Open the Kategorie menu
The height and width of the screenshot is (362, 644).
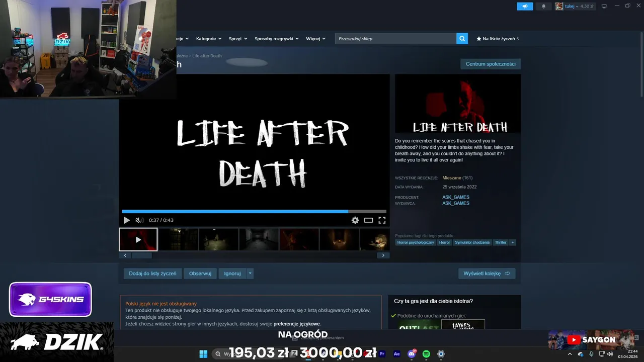[x=208, y=39]
